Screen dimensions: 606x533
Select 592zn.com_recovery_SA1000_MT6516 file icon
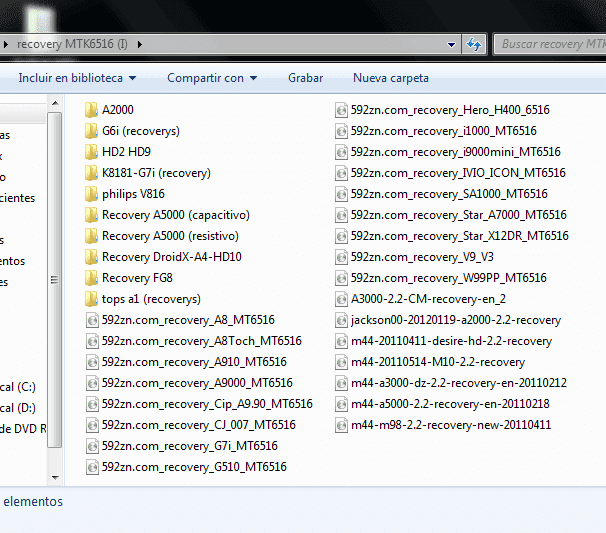[x=341, y=194]
